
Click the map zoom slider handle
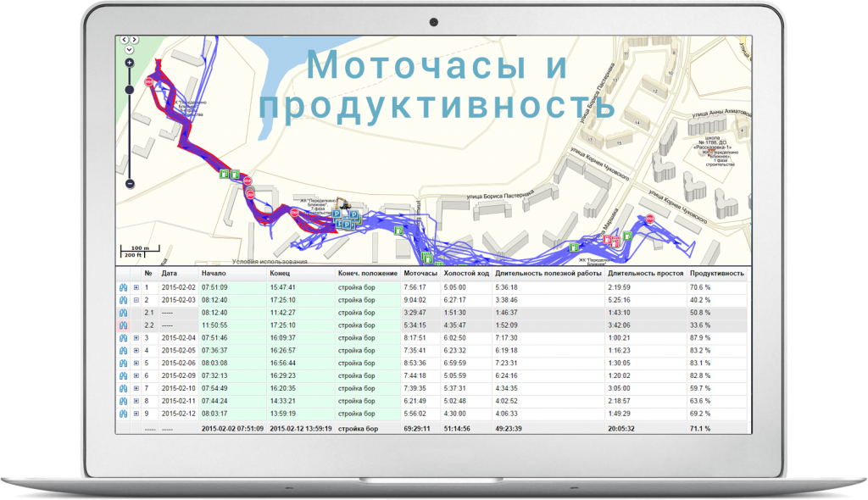(x=130, y=89)
